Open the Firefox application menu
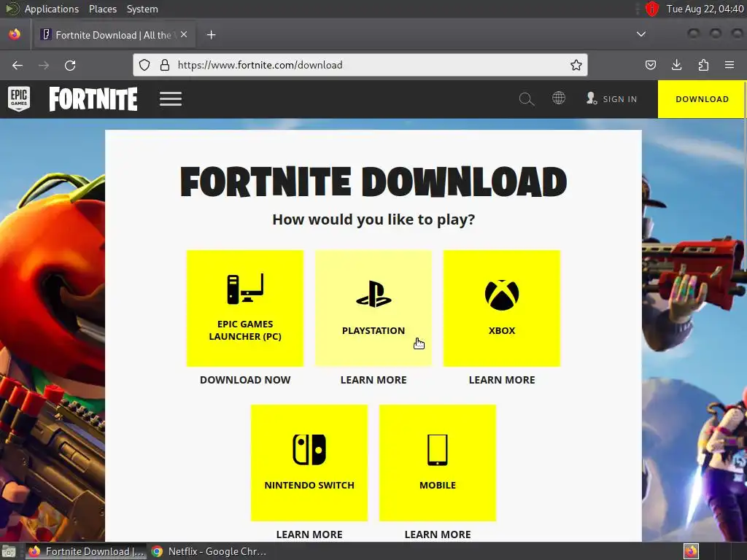Viewport: 747px width, 560px height. [729, 65]
